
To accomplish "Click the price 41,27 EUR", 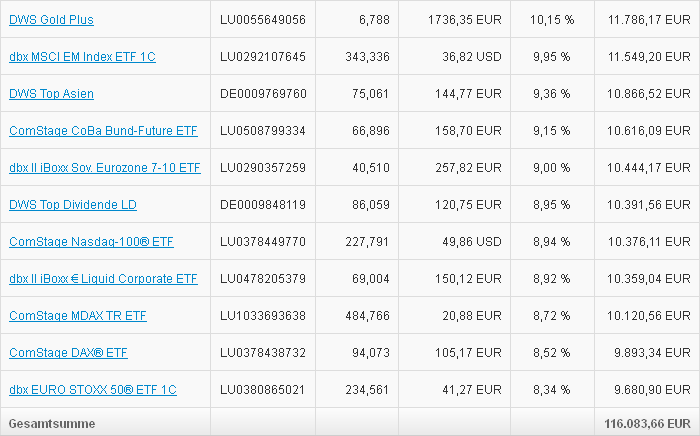I will tap(472, 390).
